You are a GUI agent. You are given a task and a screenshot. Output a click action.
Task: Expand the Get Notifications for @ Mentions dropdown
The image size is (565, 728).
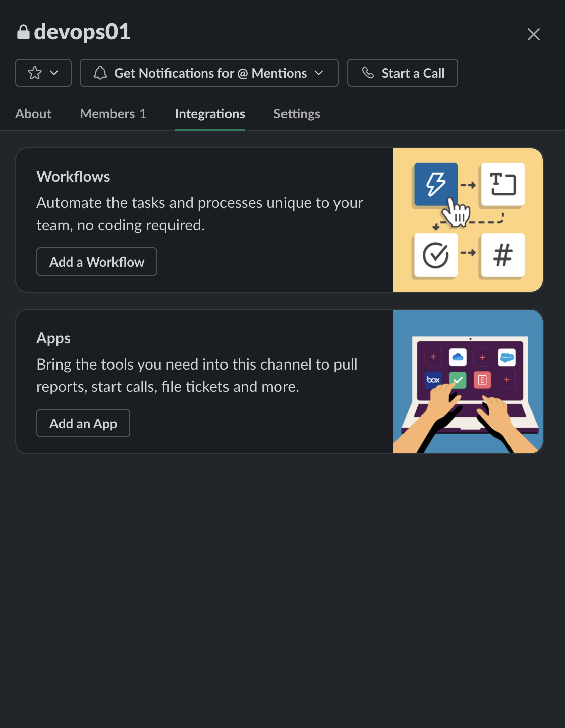click(x=319, y=73)
